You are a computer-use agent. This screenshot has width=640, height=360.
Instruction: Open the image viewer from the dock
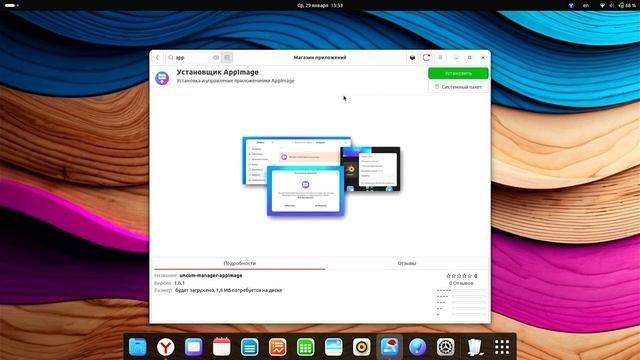(333, 347)
